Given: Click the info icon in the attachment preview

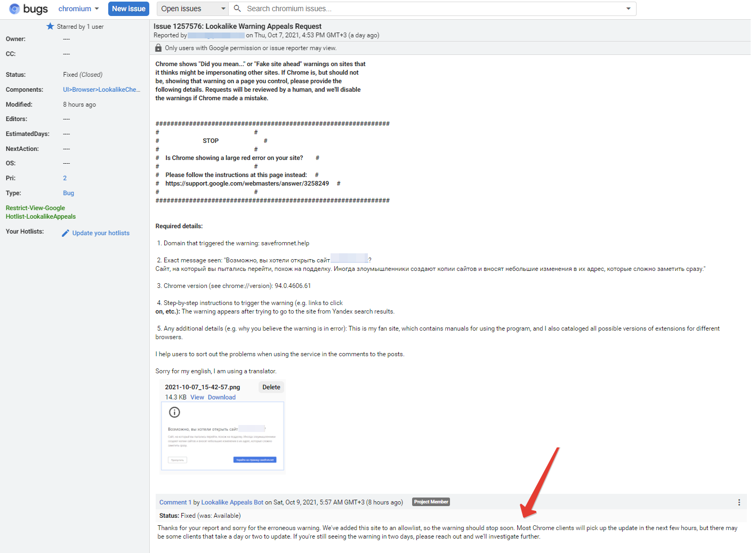Looking at the screenshot, I should [x=174, y=412].
